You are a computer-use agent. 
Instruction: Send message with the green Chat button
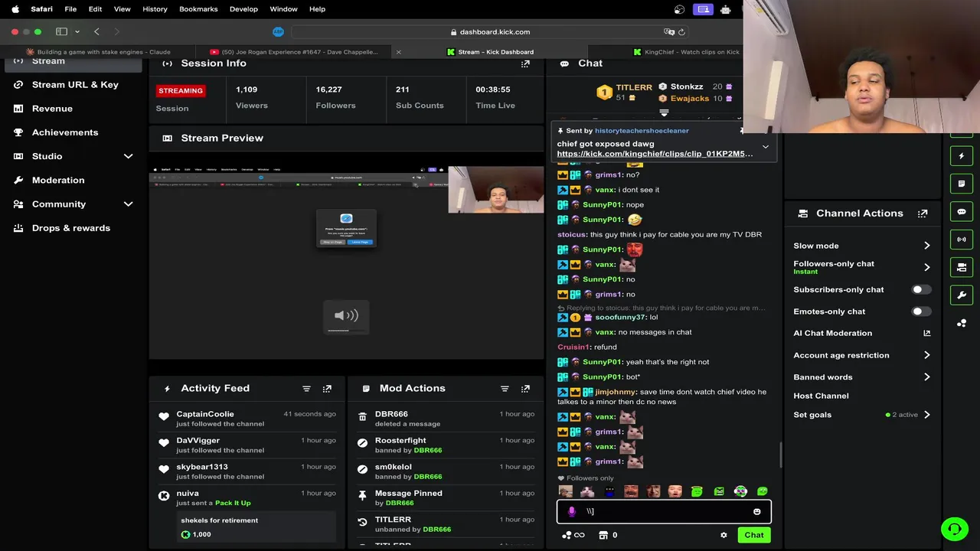pyautogui.click(x=754, y=535)
